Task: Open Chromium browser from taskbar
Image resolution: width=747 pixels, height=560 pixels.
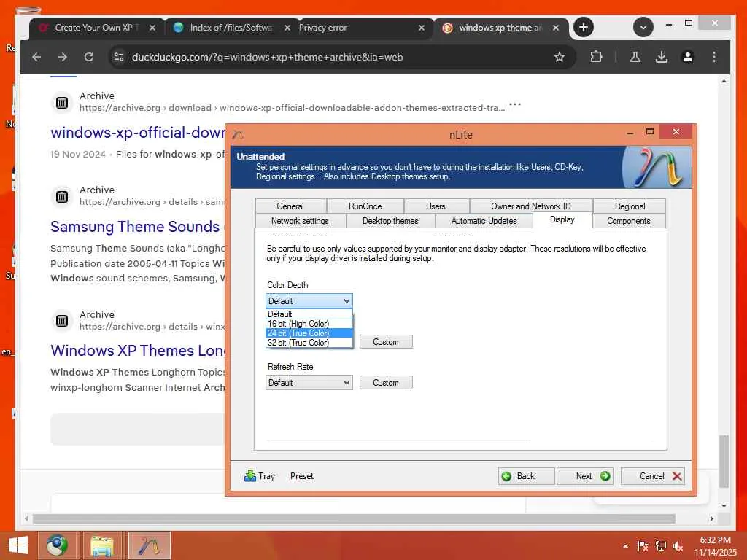Action: tap(57, 545)
